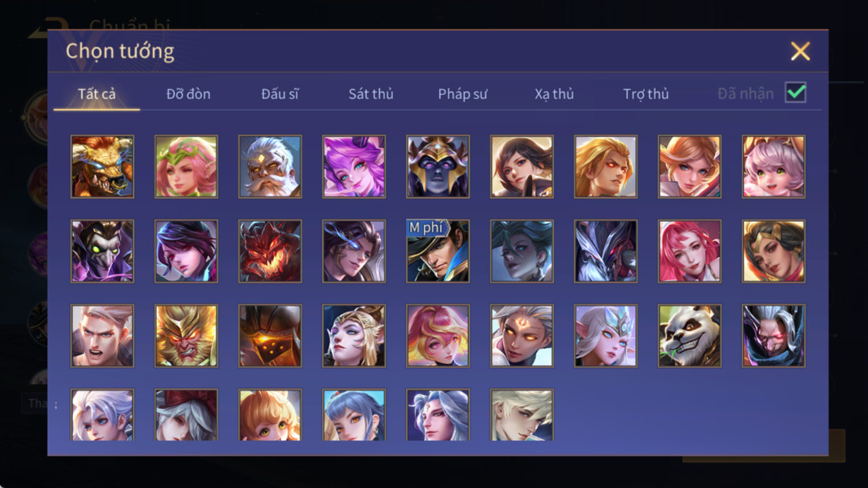Select the blonde orange-haired girl in bottom row
Screen dimensions: 868x488
coord(270,415)
